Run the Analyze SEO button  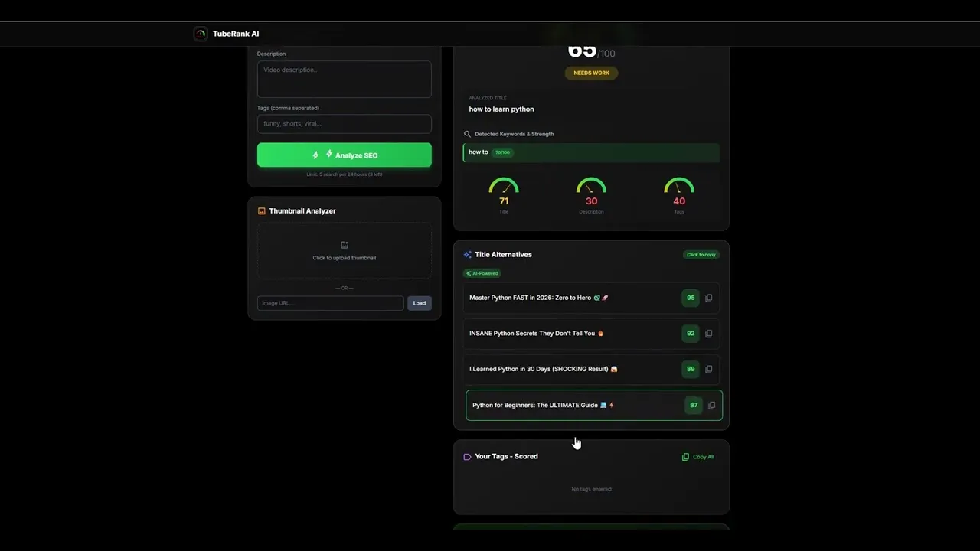tap(345, 155)
